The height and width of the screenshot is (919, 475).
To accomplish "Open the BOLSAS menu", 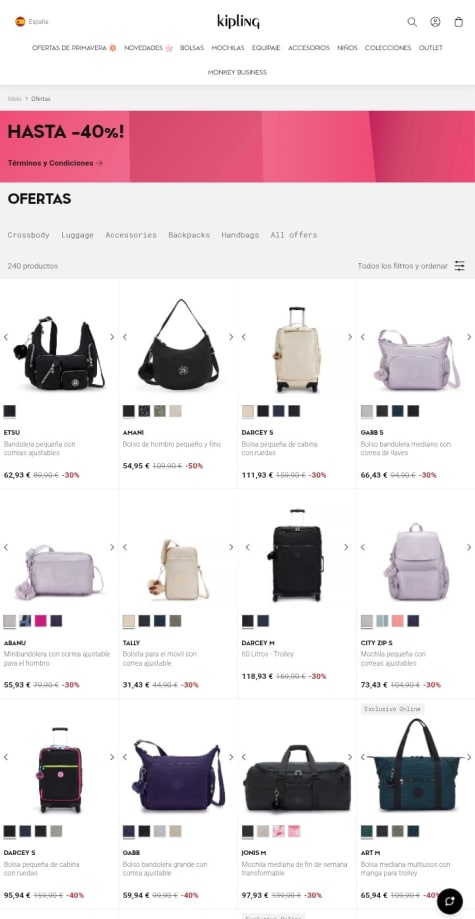I will coord(192,47).
